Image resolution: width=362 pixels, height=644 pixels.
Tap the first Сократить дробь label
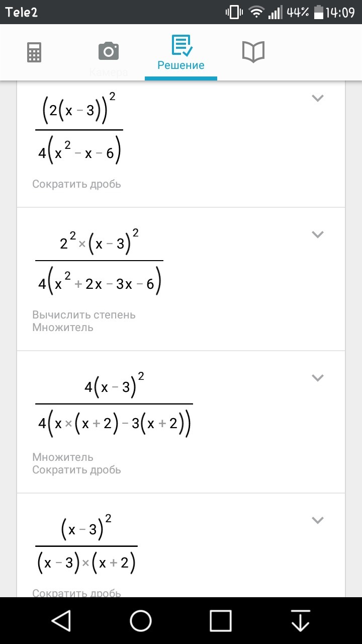coord(77,184)
